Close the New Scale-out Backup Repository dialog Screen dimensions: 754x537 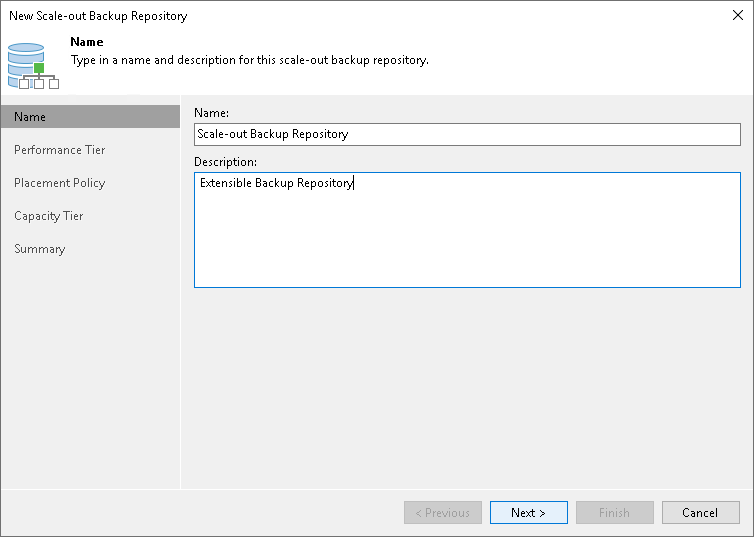click(x=736, y=16)
